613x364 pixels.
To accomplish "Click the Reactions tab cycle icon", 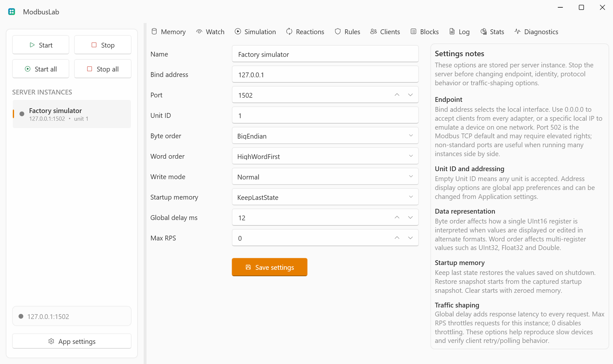I will [x=289, y=32].
